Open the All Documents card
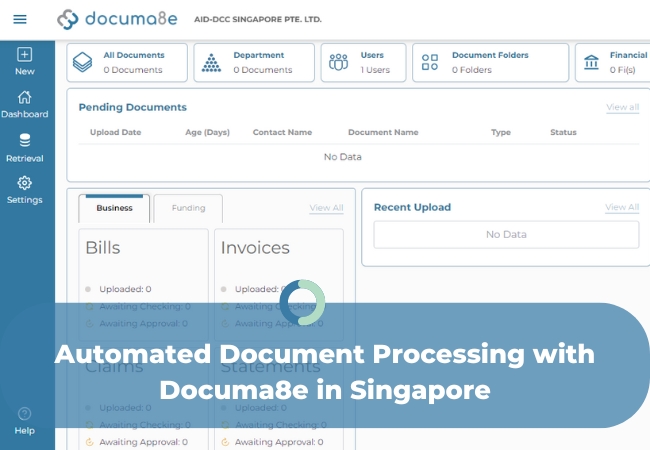The image size is (650, 450). [127, 63]
